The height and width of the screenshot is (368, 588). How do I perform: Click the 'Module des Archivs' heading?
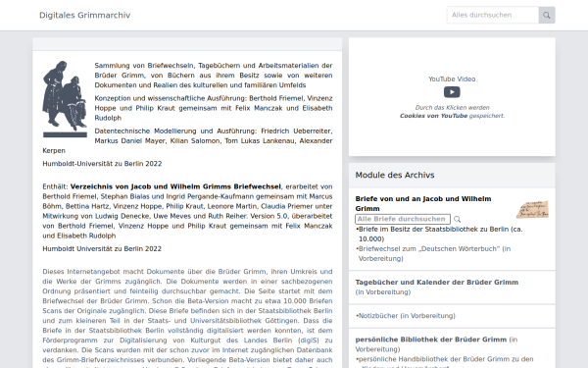395,175
